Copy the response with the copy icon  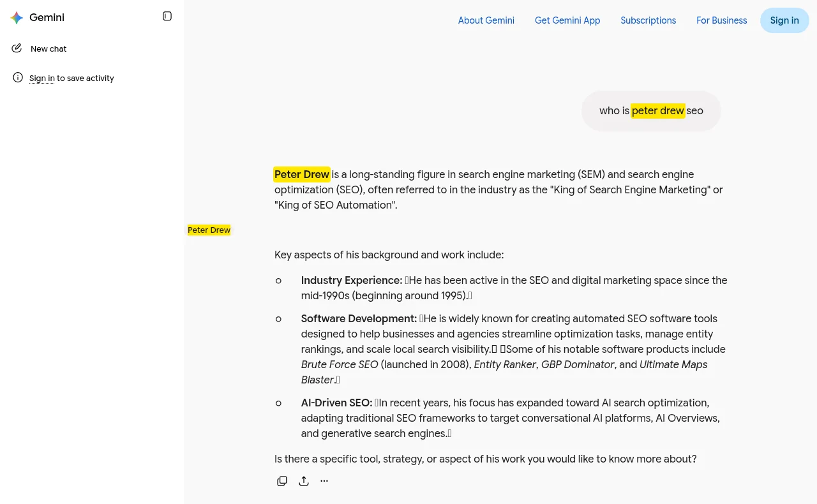pos(282,481)
